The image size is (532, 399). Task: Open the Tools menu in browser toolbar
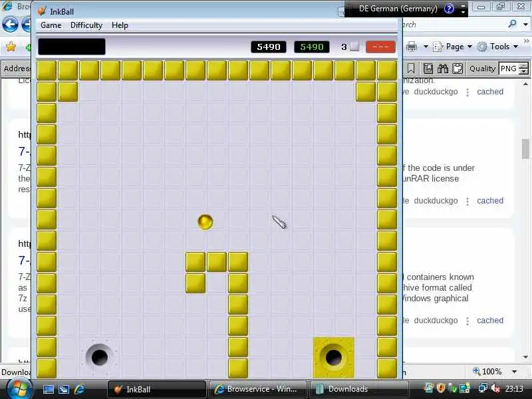click(498, 47)
